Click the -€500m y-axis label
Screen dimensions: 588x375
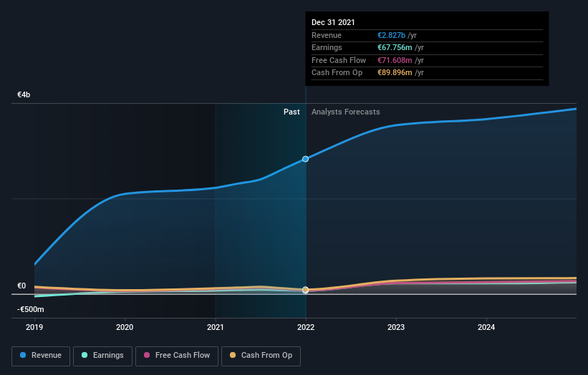pyautogui.click(x=30, y=309)
